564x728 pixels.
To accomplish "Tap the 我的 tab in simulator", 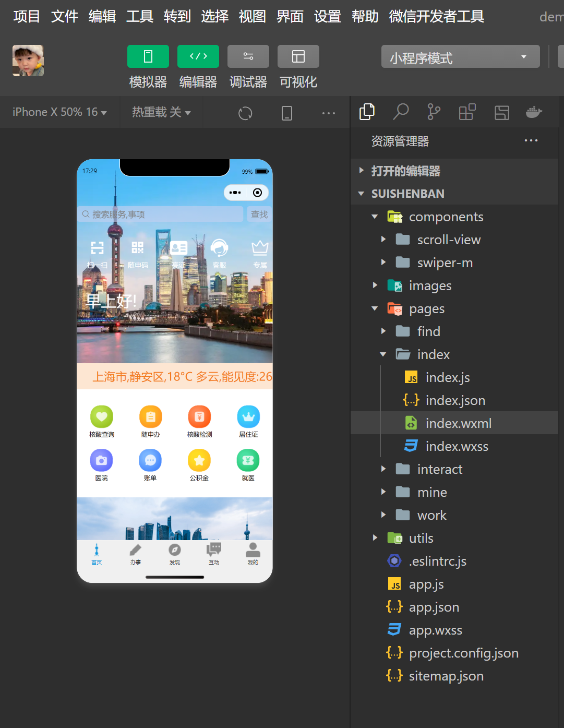I will pos(253,554).
